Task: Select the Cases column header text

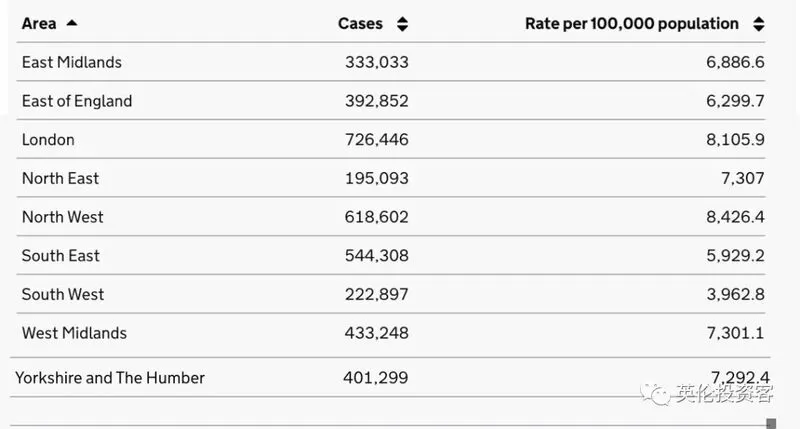Action: (360, 23)
